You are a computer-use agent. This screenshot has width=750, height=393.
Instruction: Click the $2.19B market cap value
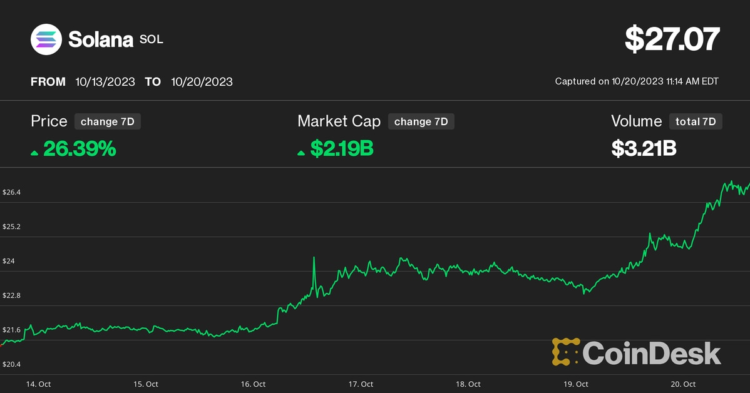point(342,149)
